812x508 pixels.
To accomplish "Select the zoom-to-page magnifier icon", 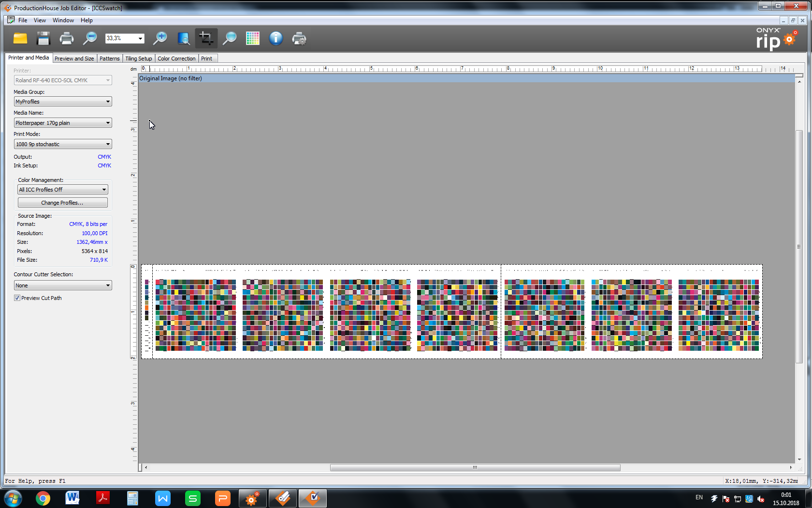I will pyautogui.click(x=184, y=38).
